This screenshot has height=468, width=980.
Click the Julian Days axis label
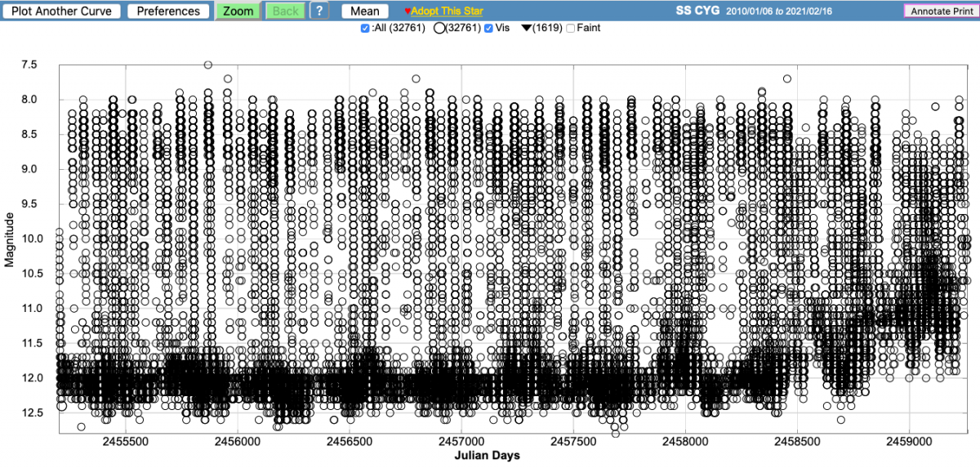487,456
